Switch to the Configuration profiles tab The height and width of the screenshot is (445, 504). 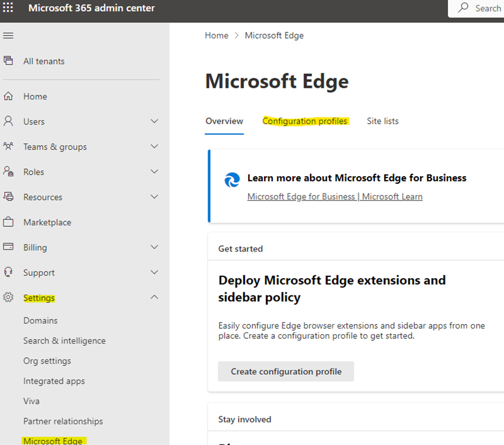305,121
